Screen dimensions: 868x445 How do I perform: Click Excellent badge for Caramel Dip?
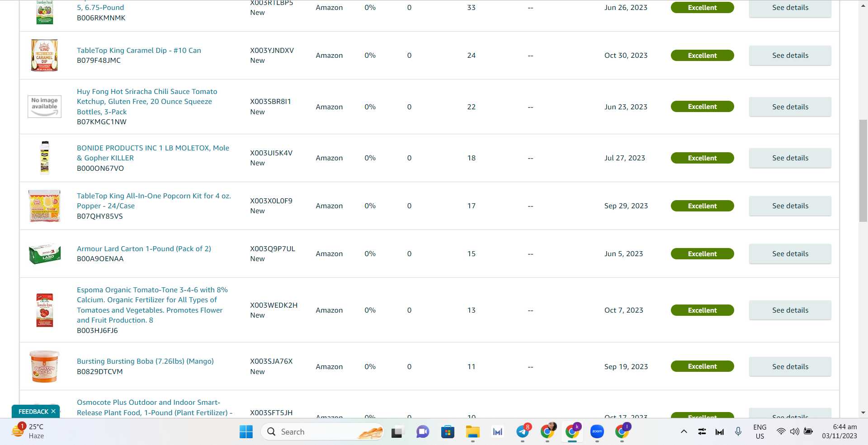pos(702,55)
